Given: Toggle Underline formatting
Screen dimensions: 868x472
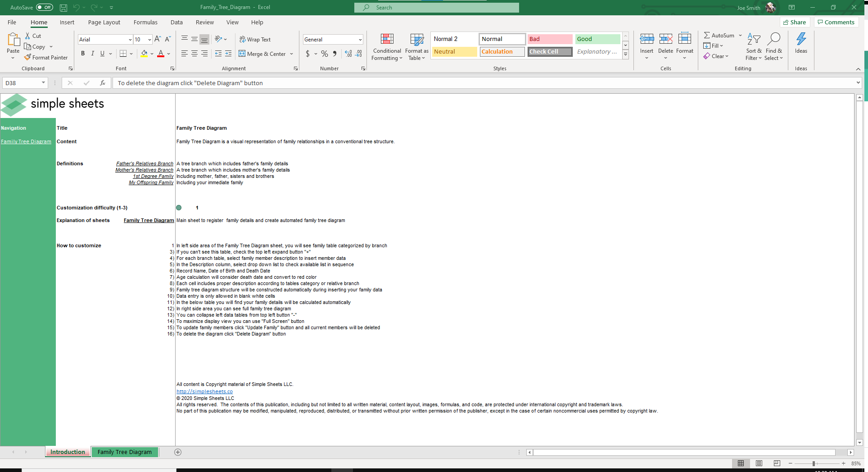Looking at the screenshot, I should click(x=103, y=54).
